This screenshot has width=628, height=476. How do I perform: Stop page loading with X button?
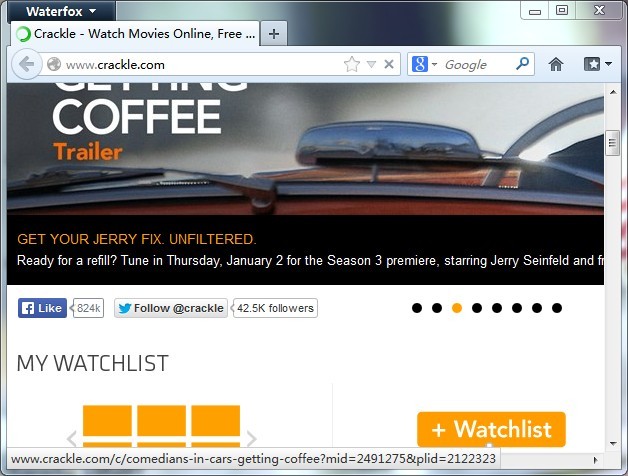point(388,64)
